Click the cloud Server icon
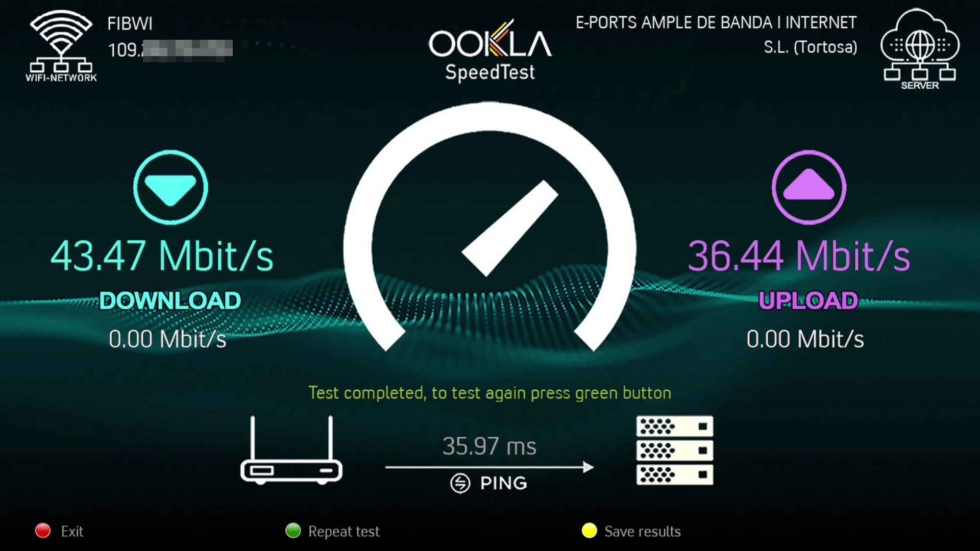 [x=920, y=49]
